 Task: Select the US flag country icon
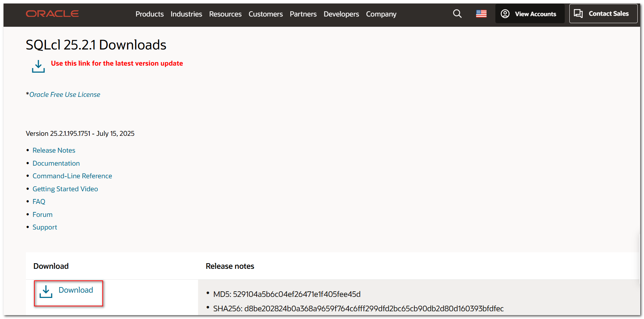point(481,14)
